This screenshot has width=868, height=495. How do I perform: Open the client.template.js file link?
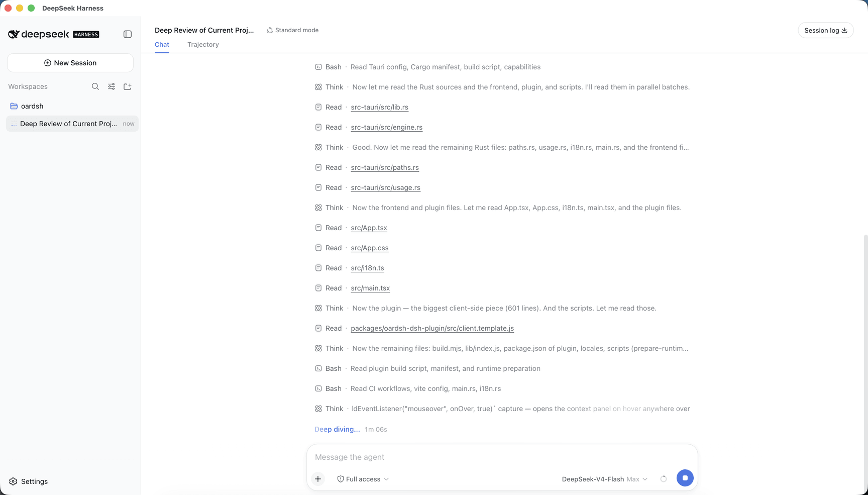(432, 328)
